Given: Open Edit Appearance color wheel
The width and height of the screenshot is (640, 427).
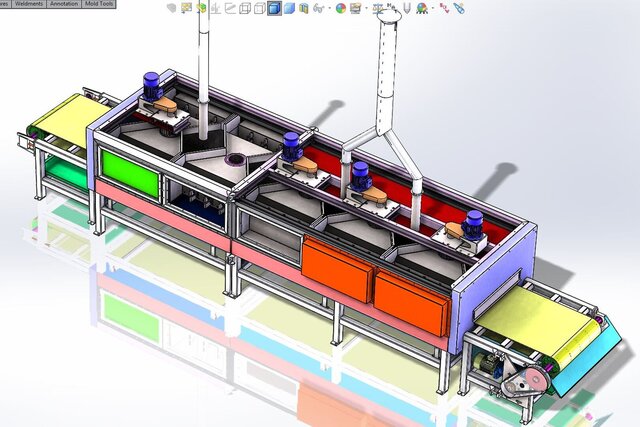Looking at the screenshot, I should click(x=341, y=8).
